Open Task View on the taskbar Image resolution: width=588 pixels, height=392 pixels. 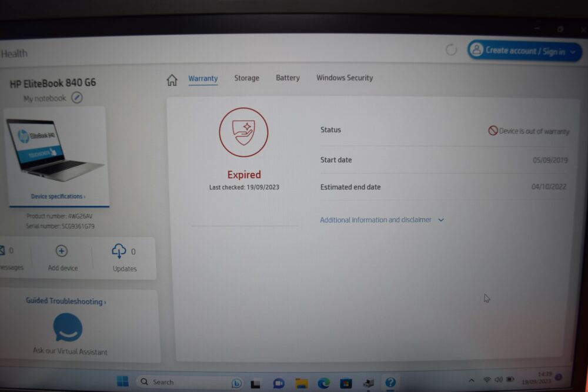pos(255,383)
